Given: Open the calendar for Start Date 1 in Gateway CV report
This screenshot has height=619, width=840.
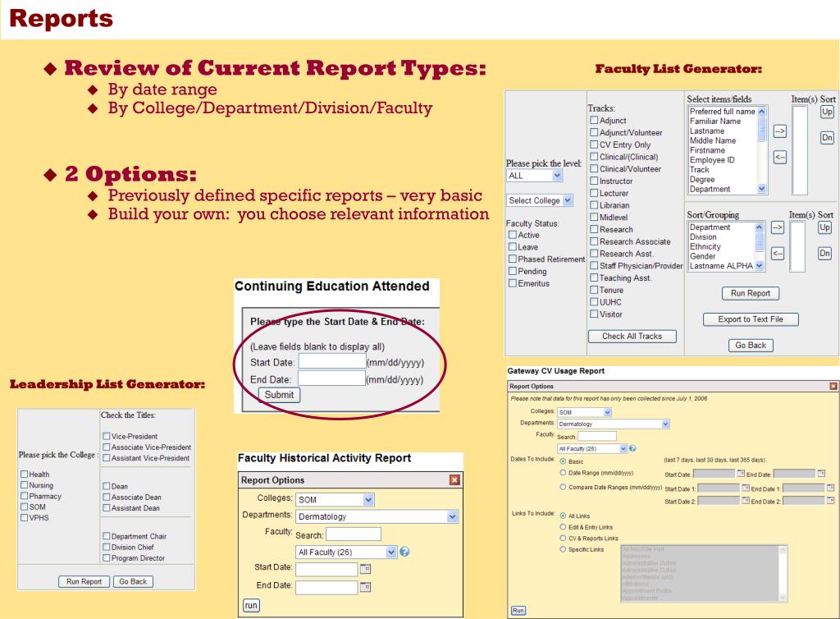Looking at the screenshot, I should (x=745, y=488).
